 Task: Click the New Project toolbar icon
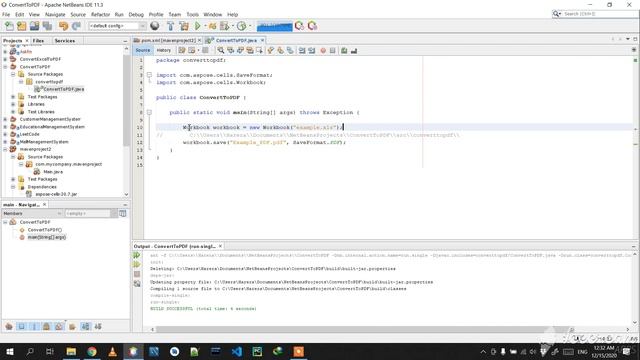[22, 26]
